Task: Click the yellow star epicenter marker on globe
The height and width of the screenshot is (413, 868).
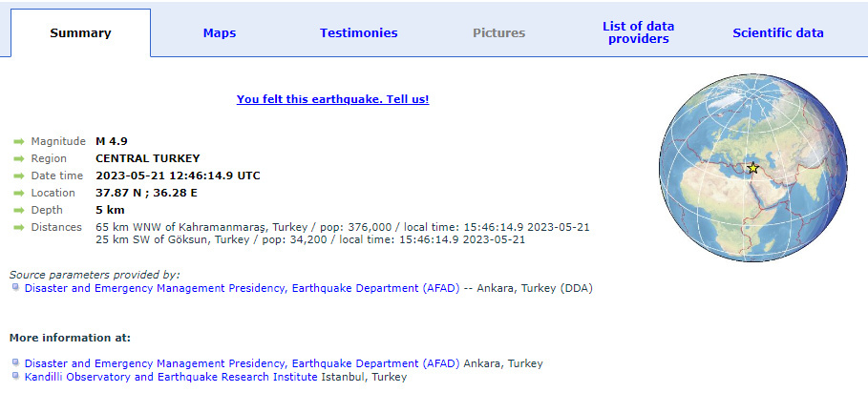Action: point(752,168)
